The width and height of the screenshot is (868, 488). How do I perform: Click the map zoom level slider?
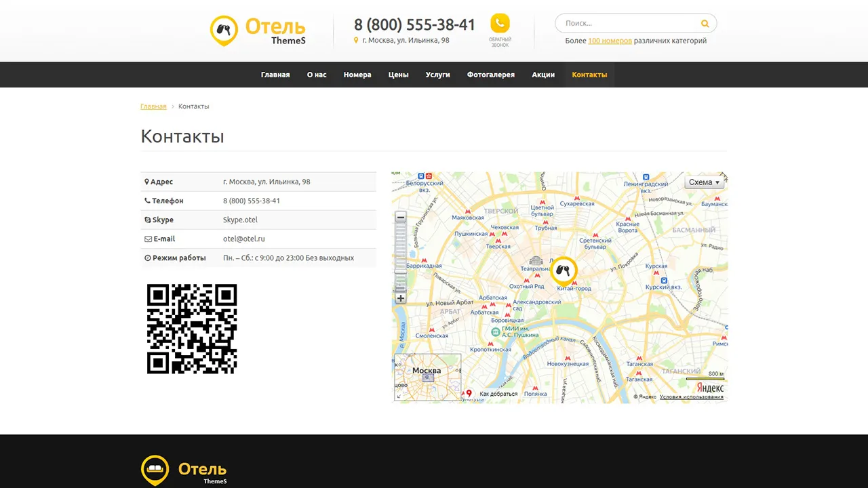(x=401, y=258)
